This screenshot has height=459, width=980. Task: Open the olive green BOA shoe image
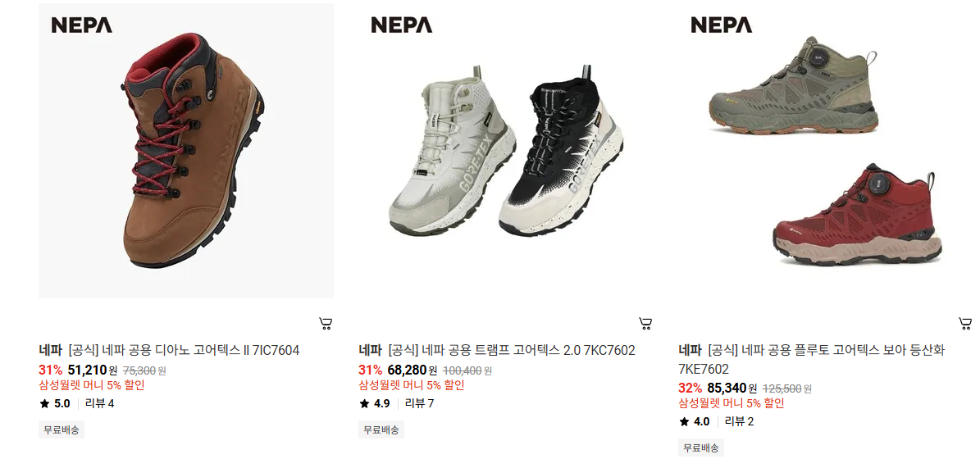[794, 85]
